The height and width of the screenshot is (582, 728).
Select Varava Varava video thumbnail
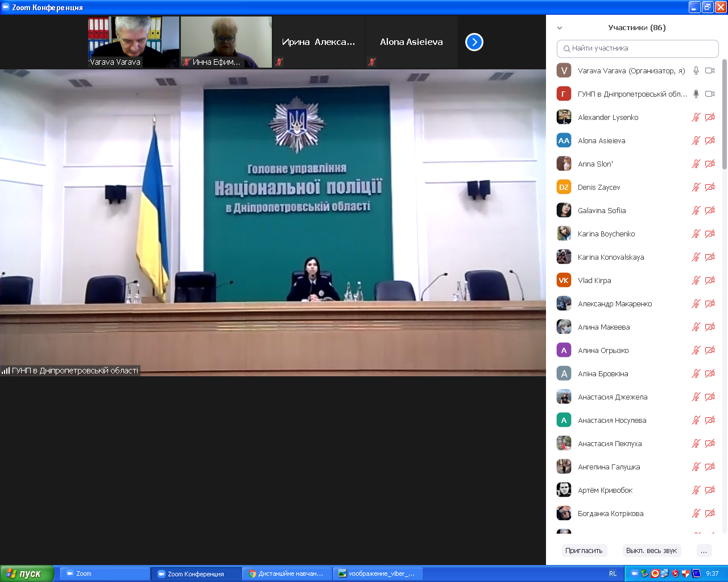[134, 42]
